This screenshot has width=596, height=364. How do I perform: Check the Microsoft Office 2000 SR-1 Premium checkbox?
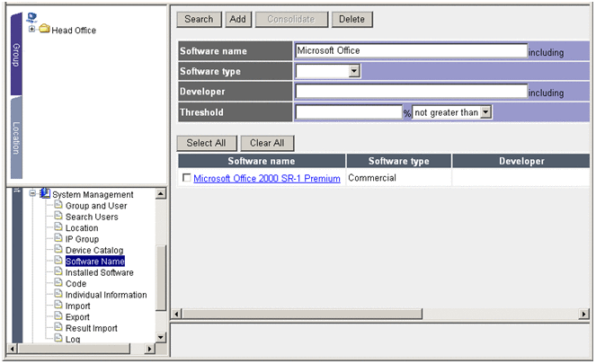tap(187, 178)
